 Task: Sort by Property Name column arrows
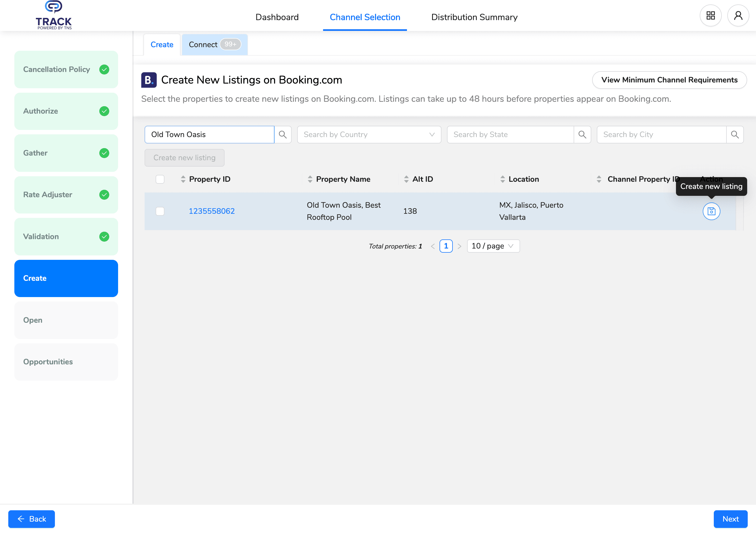310,179
